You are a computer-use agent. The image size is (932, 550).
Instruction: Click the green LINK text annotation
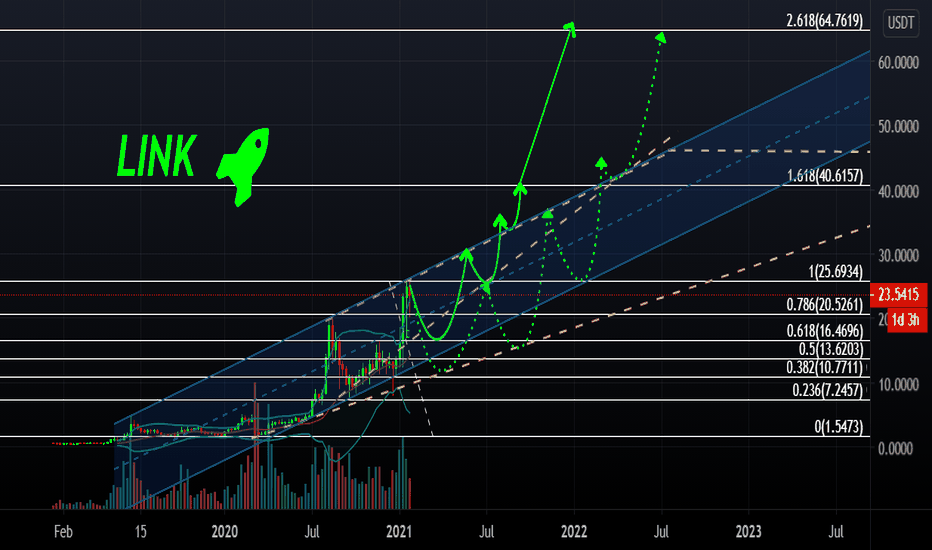pyautogui.click(x=156, y=156)
